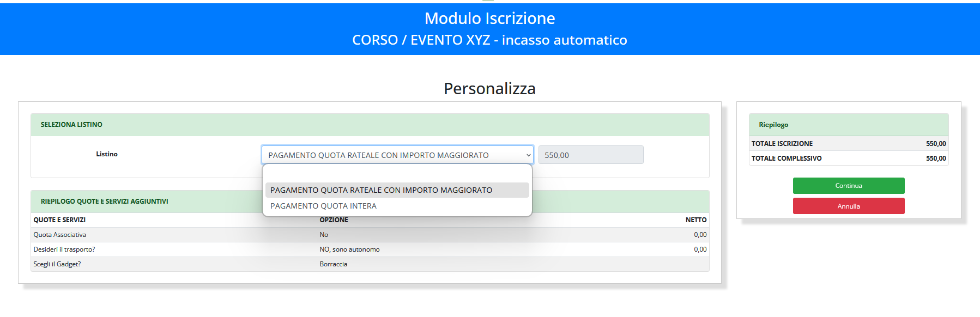This screenshot has width=980, height=317.
Task: Click the Borraccia option value
Action: coord(333,264)
